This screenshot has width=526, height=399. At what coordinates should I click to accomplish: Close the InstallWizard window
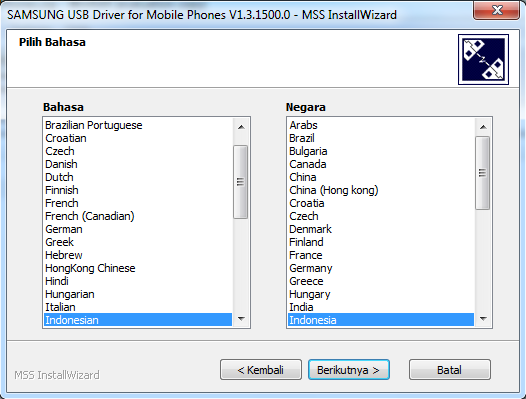tap(496, 10)
